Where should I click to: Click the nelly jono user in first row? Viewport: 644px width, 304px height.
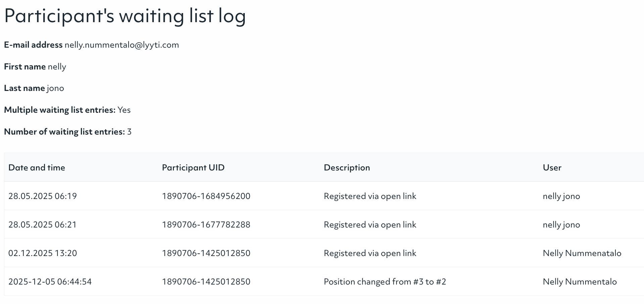tap(561, 196)
